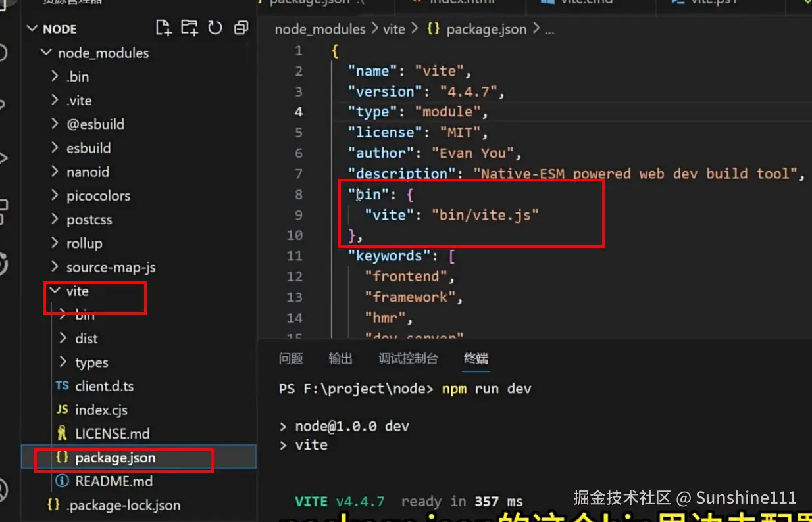Open client.d.ts file

[105, 386]
